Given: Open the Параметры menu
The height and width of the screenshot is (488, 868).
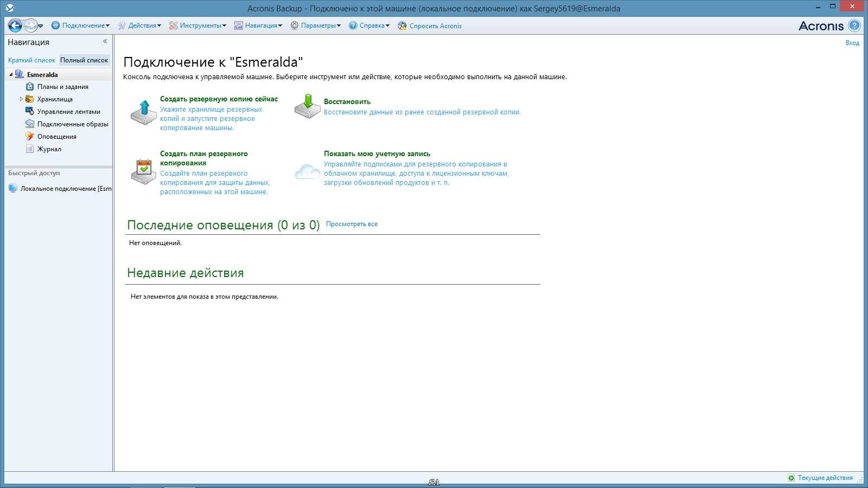Looking at the screenshot, I should [321, 25].
